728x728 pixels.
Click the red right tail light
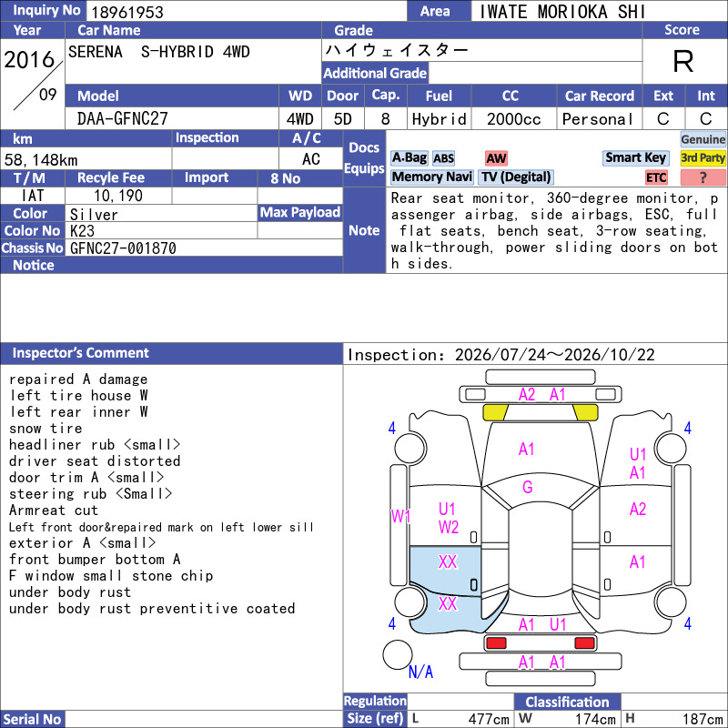coord(584,643)
